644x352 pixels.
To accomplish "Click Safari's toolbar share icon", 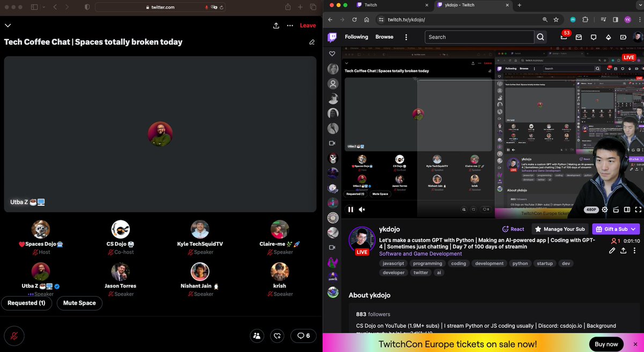I will coord(288,7).
